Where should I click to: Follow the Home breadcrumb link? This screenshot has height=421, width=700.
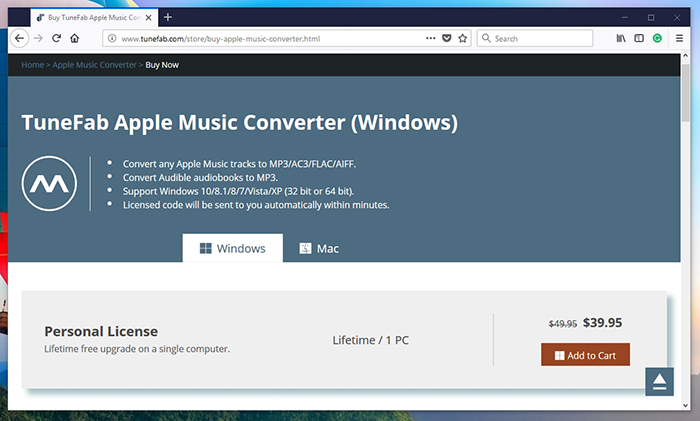pyautogui.click(x=33, y=65)
